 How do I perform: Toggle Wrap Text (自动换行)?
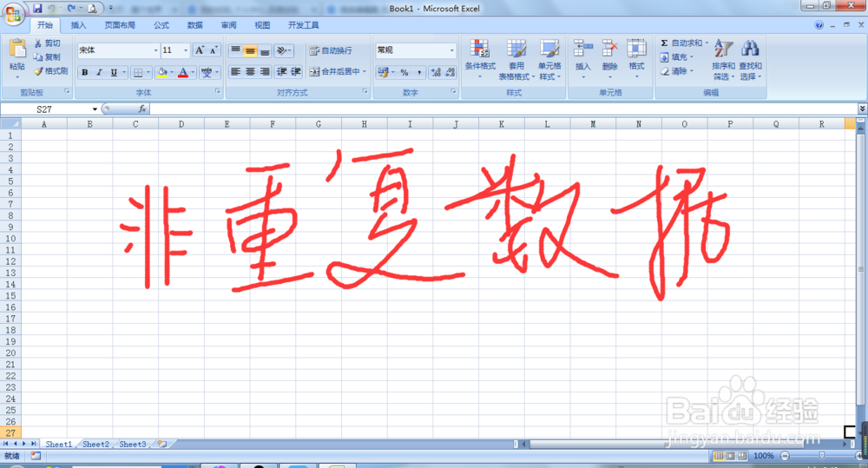coord(331,50)
